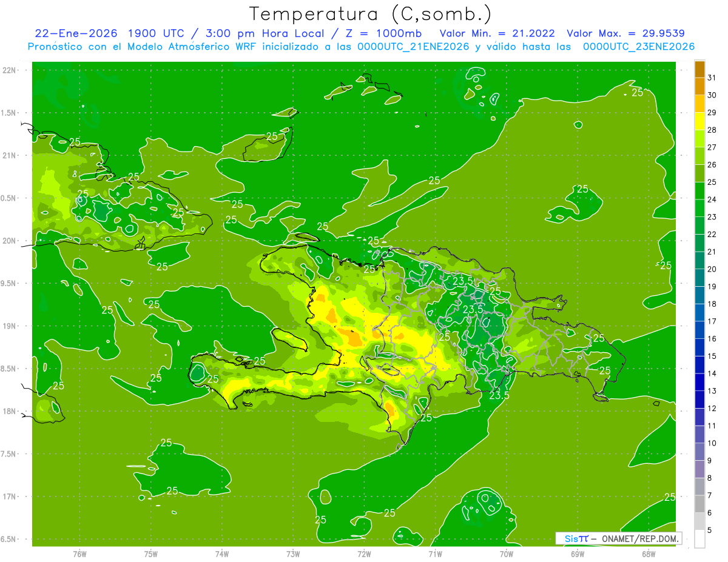Select the '0000UTC_23ENE2026' valid-until time
Image resolution: width=728 pixels, height=562 pixels.
point(639,47)
